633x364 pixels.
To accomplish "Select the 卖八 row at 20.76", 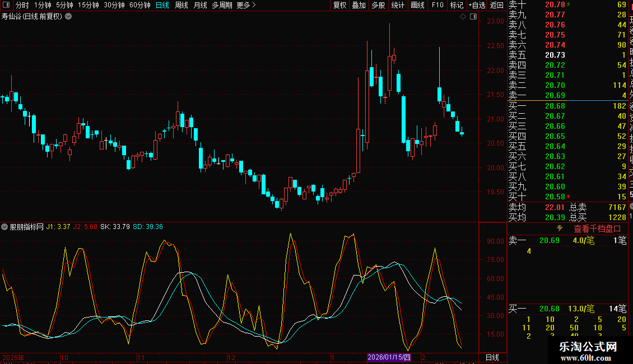I will tap(567, 25).
